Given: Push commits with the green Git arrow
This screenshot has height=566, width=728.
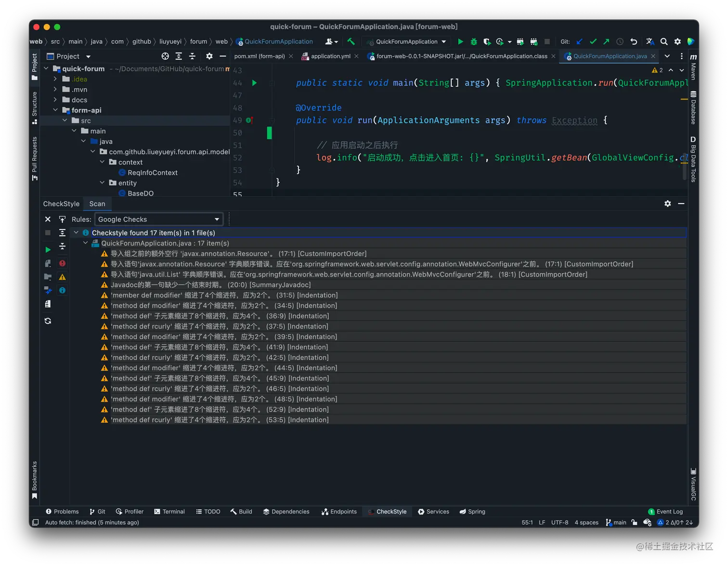Looking at the screenshot, I should point(606,42).
